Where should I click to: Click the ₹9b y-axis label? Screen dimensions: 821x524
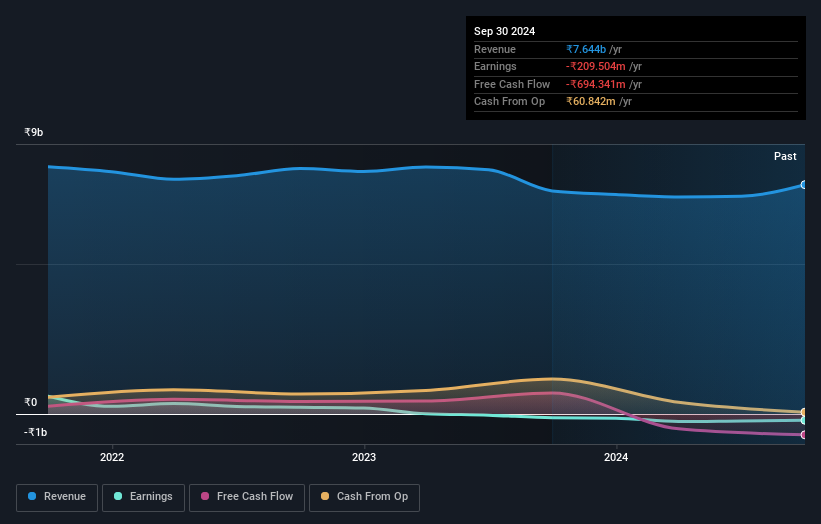[x=34, y=132]
